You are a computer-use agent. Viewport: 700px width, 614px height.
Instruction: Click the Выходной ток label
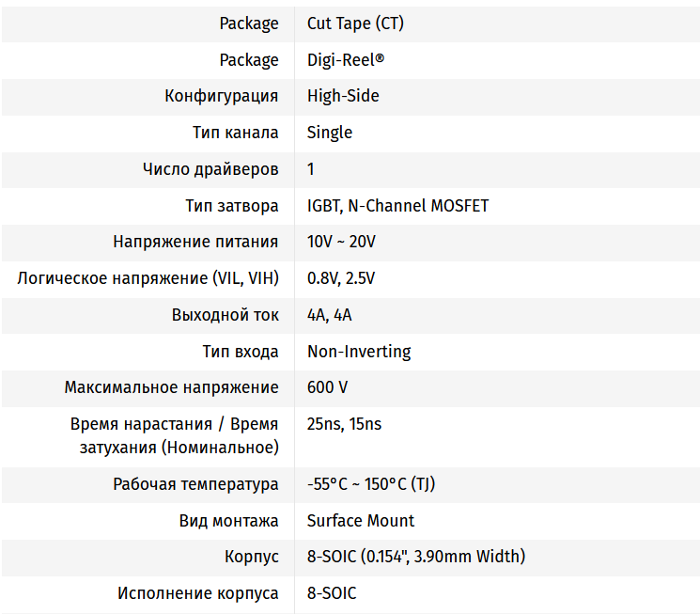coord(226,315)
